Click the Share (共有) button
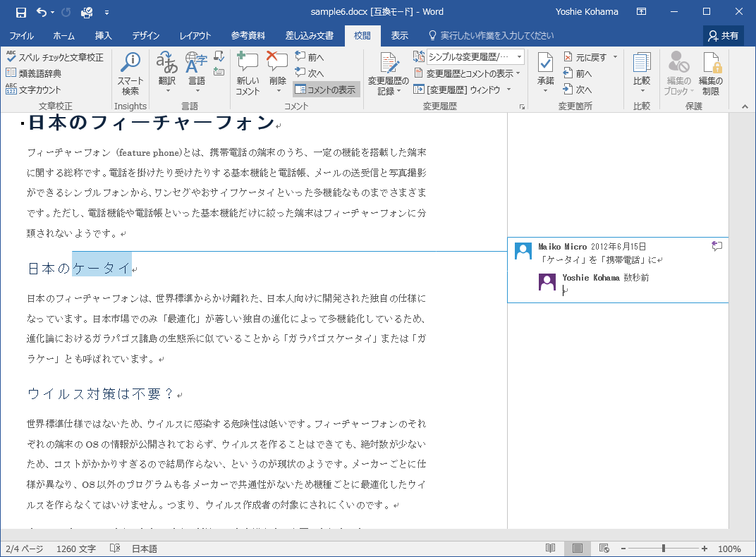Image resolution: width=756 pixels, height=557 pixels. (724, 36)
